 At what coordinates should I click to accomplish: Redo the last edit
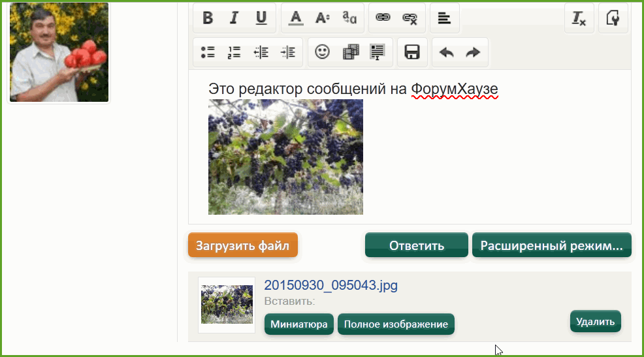(473, 52)
